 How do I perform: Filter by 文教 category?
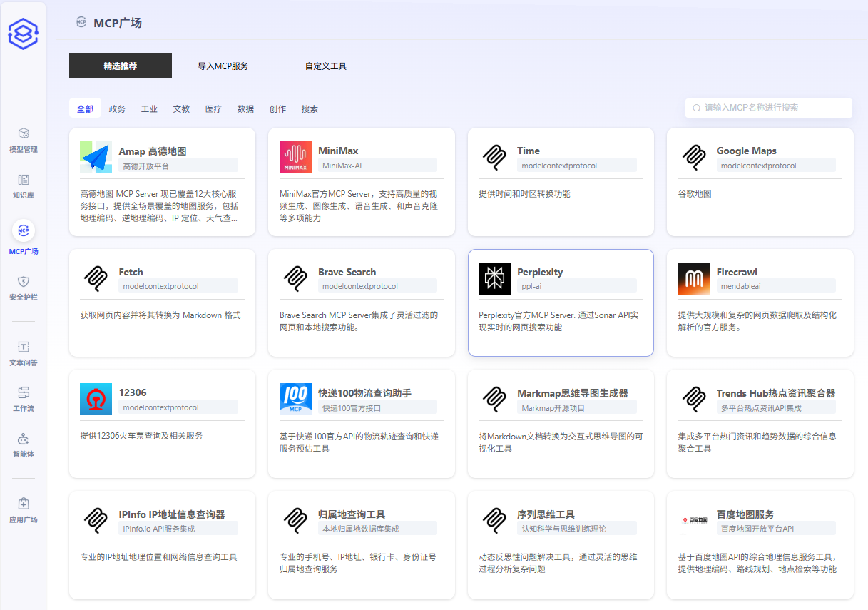(x=181, y=109)
